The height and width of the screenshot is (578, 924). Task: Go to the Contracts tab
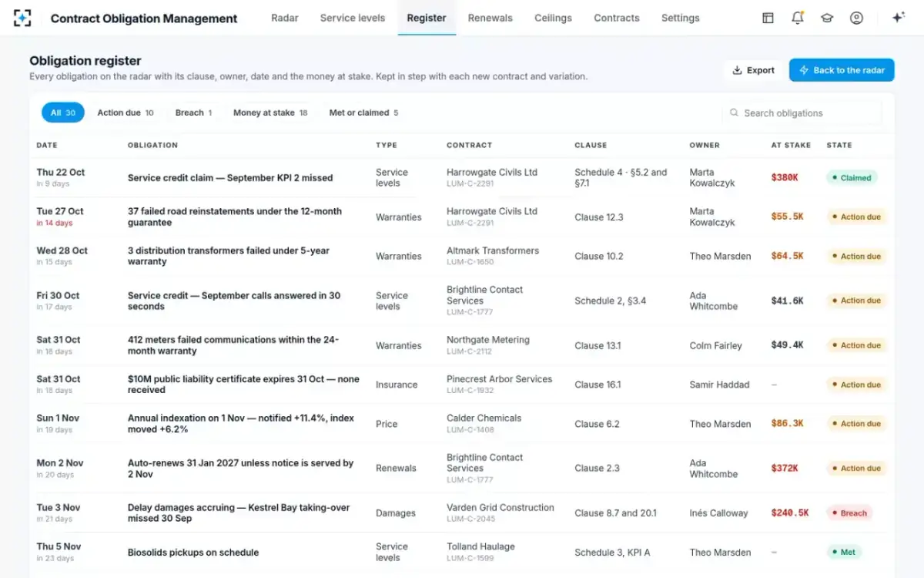617,18
